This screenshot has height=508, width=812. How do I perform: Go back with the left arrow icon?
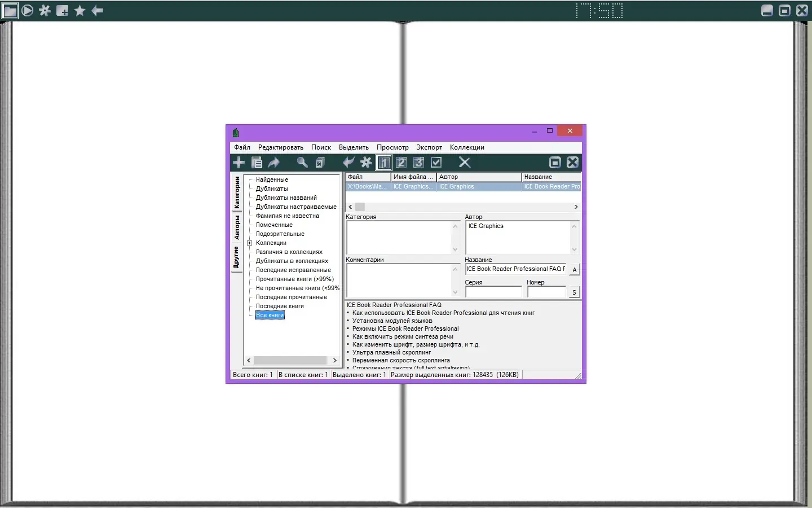[98, 11]
